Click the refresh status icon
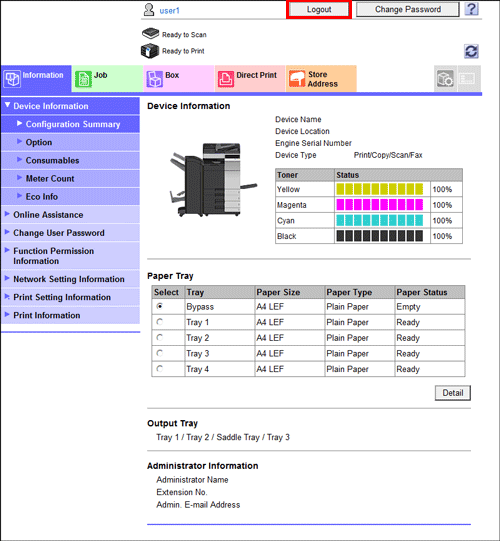This screenshot has height=541, width=500. [x=471, y=51]
